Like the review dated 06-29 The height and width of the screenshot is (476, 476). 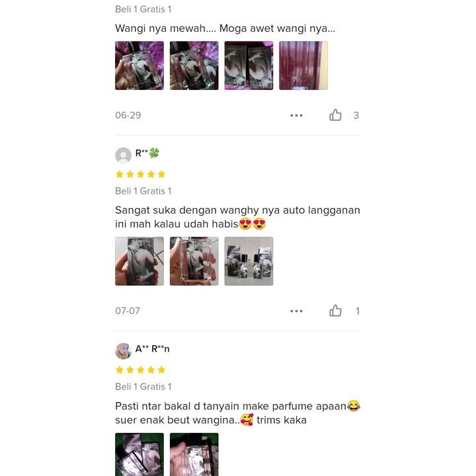pos(335,115)
